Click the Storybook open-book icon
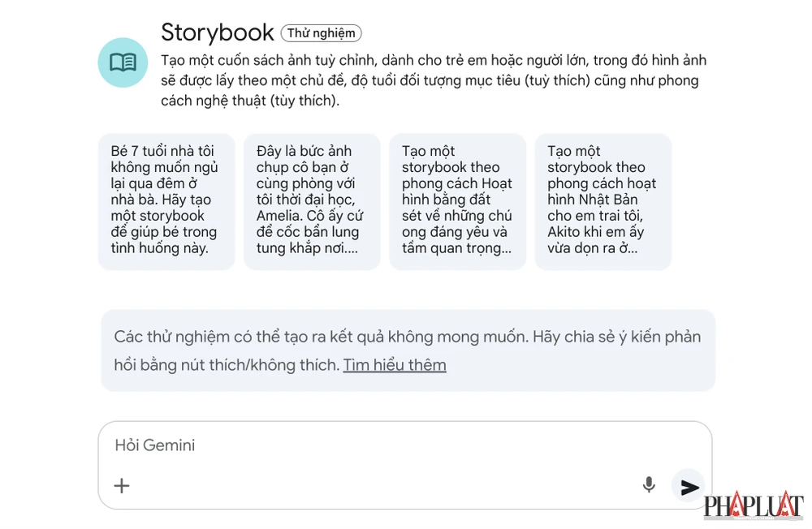Image resolution: width=812 pixels, height=529 pixels. pos(123,62)
